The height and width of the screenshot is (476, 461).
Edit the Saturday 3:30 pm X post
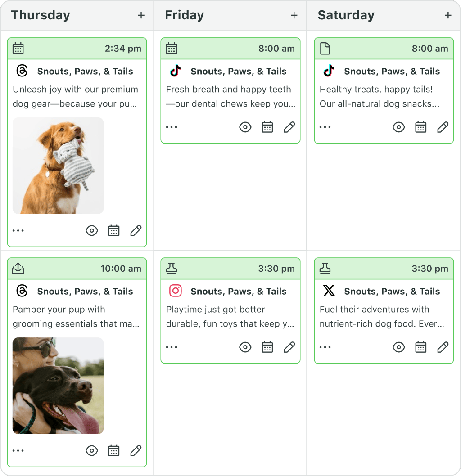click(443, 347)
